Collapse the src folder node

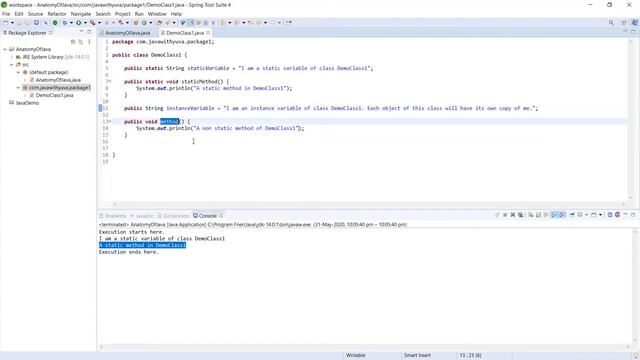point(11,64)
